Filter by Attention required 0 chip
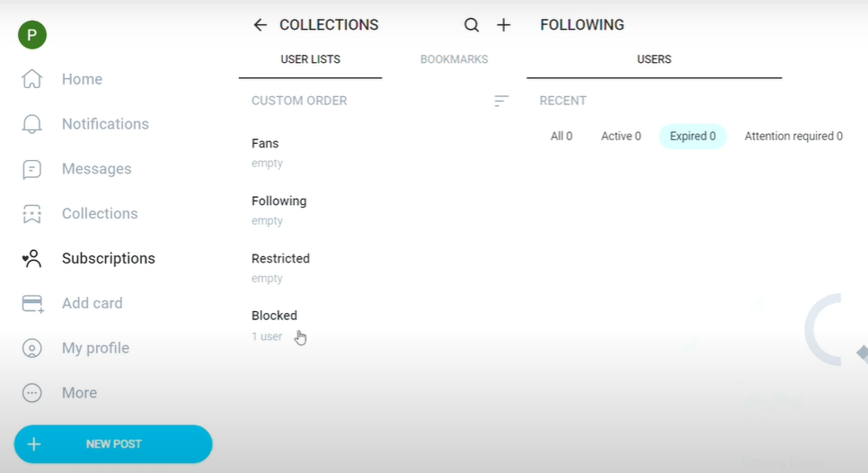The width and height of the screenshot is (868, 473). point(793,137)
